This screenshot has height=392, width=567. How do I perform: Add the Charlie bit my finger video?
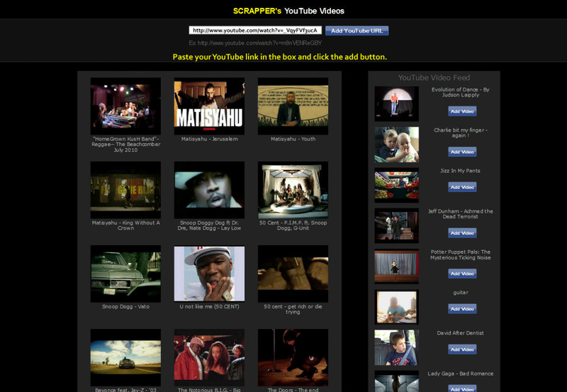(x=462, y=152)
